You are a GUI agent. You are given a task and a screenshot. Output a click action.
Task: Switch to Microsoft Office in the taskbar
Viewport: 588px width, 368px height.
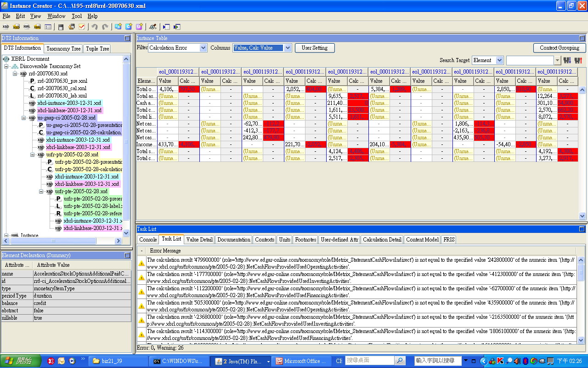[x=302, y=361]
